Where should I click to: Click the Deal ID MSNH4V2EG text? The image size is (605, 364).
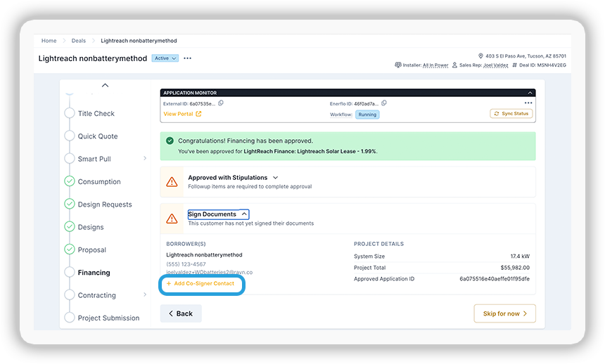542,65
